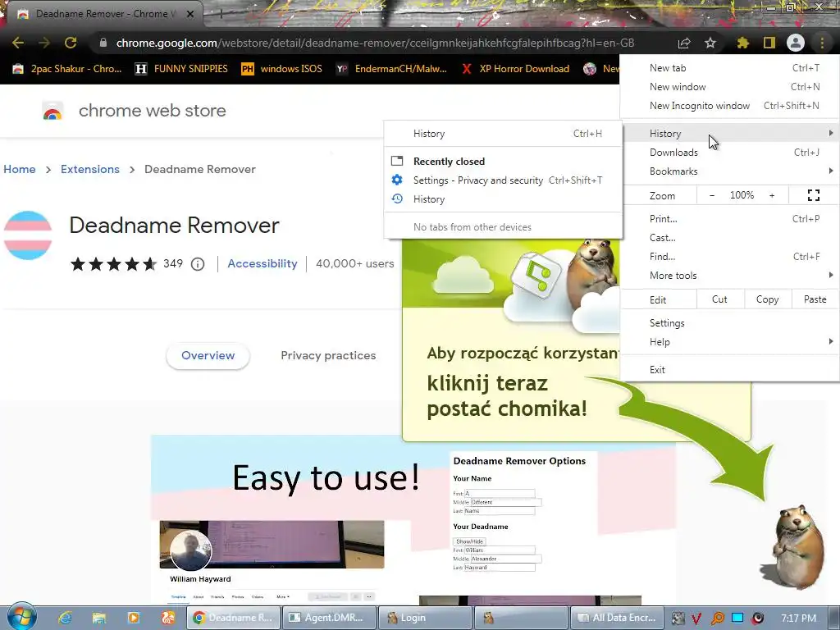The image size is (840, 630).
Task: Click Cut in the Edit row
Action: [719, 299]
